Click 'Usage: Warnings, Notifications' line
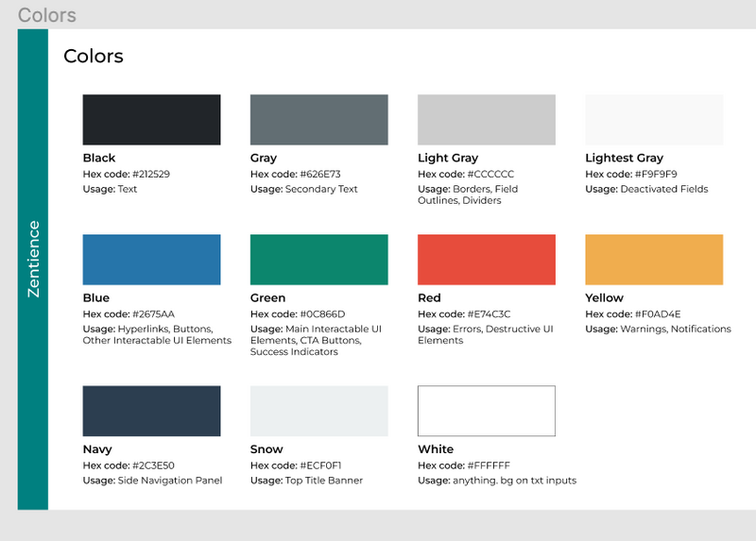Screen dimensions: 756x541 click(658, 329)
